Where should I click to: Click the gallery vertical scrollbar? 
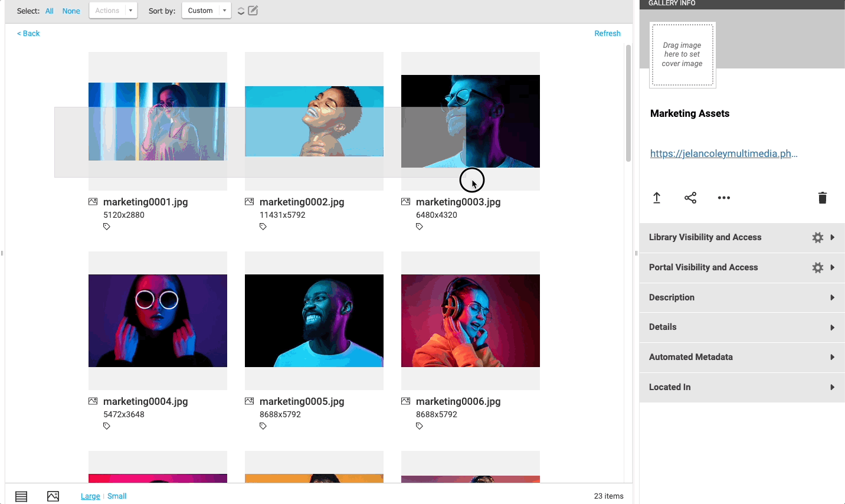pyautogui.click(x=628, y=103)
